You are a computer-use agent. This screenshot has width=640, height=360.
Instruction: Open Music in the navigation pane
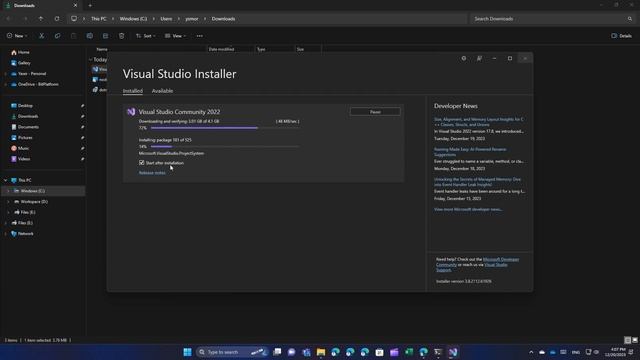23,148
